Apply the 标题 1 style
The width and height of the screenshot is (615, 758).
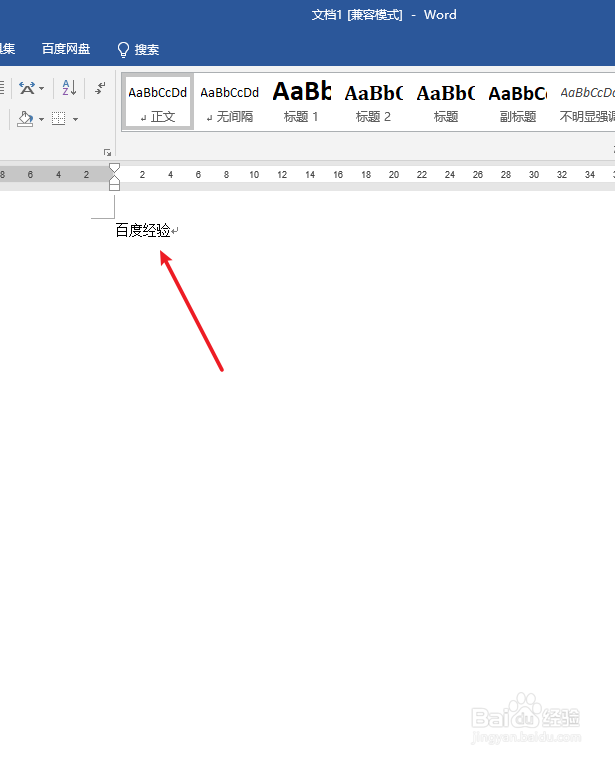pos(301,102)
